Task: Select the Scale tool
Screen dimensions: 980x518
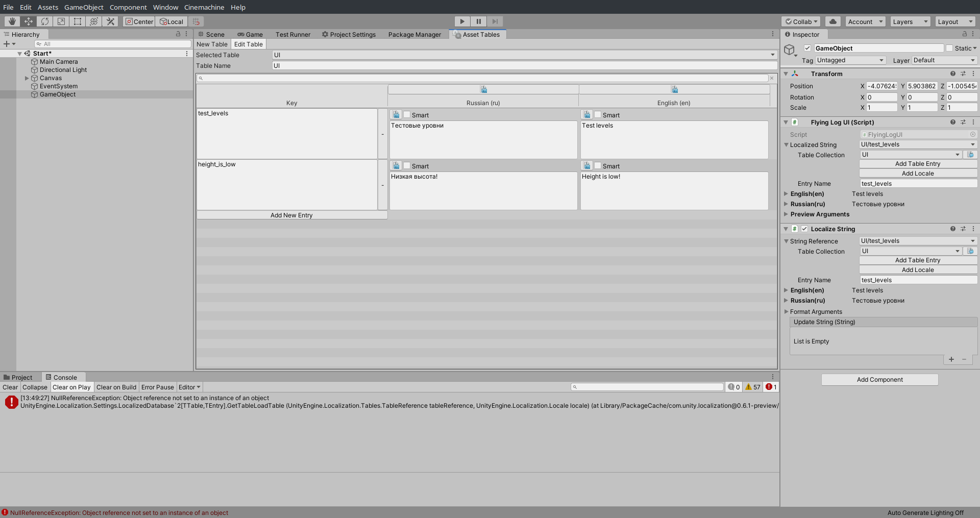Action: point(61,21)
